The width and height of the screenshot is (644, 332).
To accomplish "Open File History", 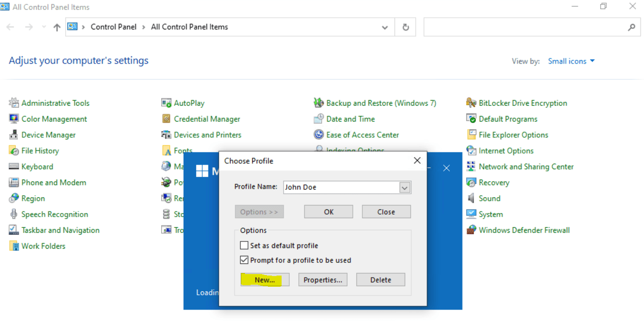I will pos(39,150).
